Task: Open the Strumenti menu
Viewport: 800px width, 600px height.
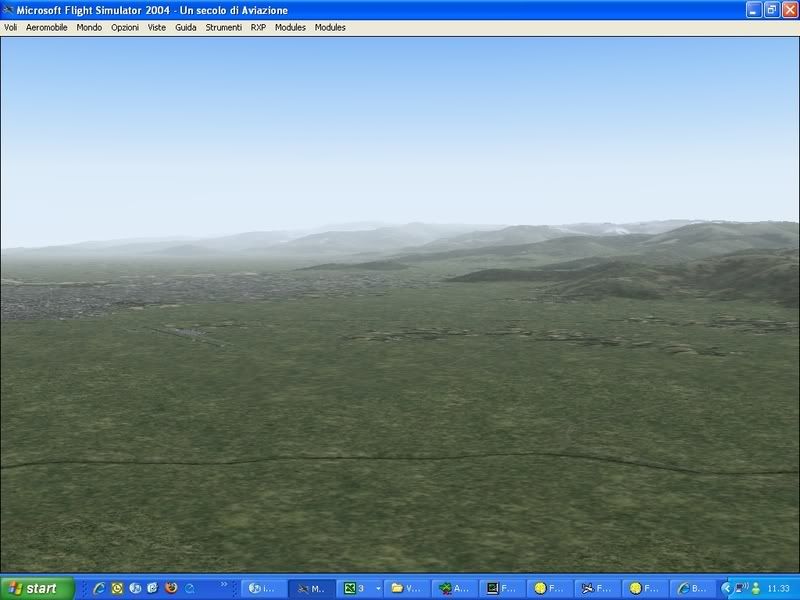Action: click(x=223, y=28)
